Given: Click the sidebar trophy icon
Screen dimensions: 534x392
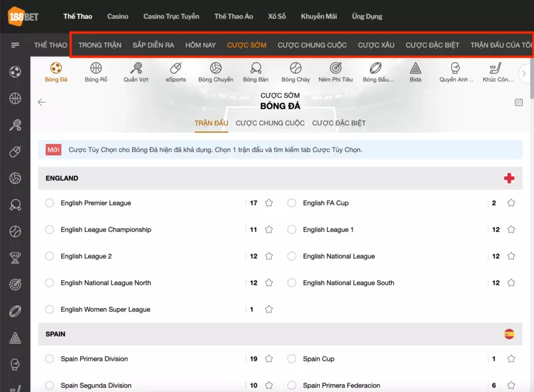Looking at the screenshot, I should pos(15,258).
